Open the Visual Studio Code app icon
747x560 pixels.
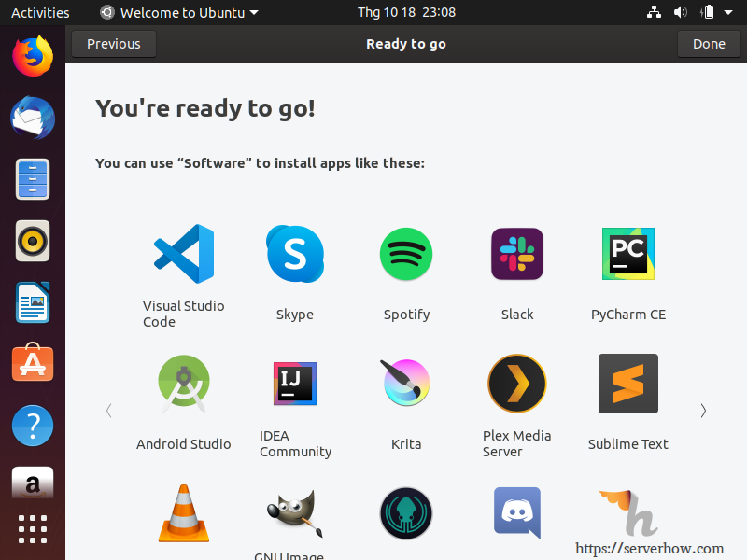point(184,254)
